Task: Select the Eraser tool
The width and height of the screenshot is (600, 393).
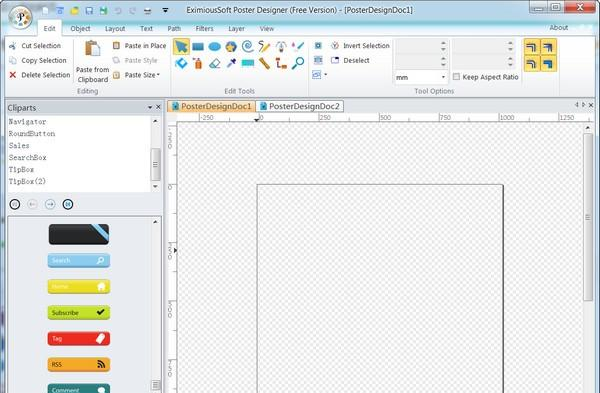Action: [214, 63]
